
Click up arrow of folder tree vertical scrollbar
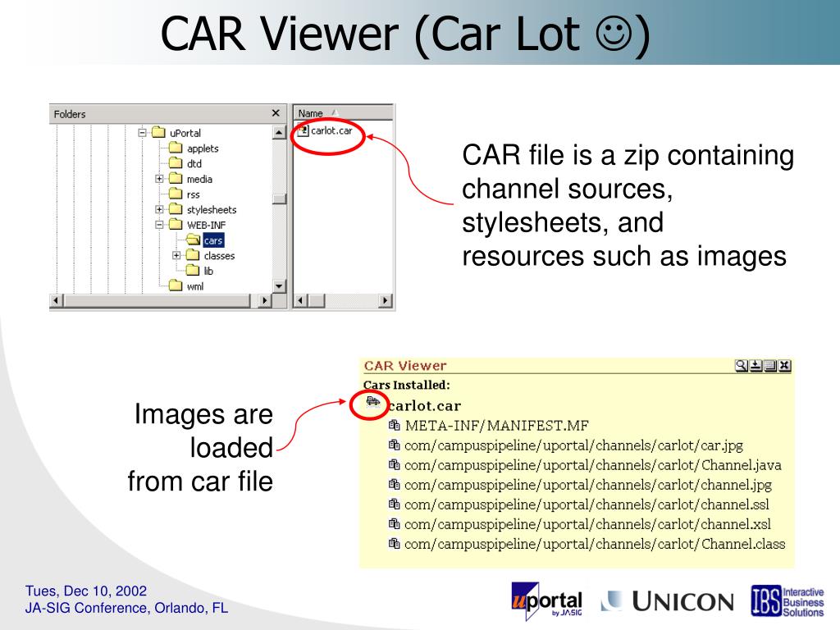[279, 132]
